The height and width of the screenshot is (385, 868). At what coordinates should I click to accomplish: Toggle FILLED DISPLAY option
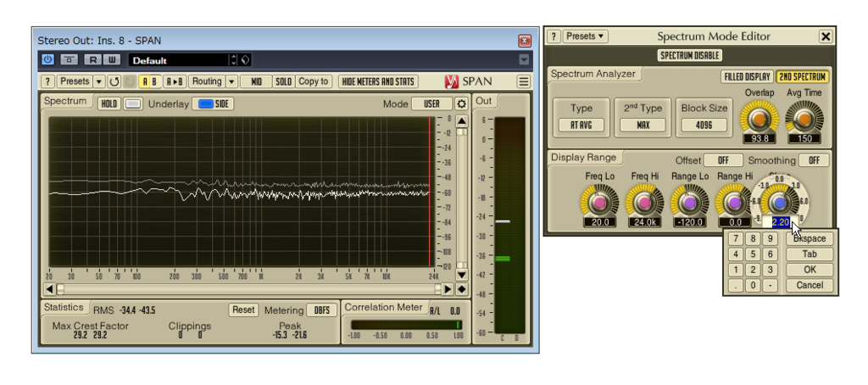click(x=747, y=77)
